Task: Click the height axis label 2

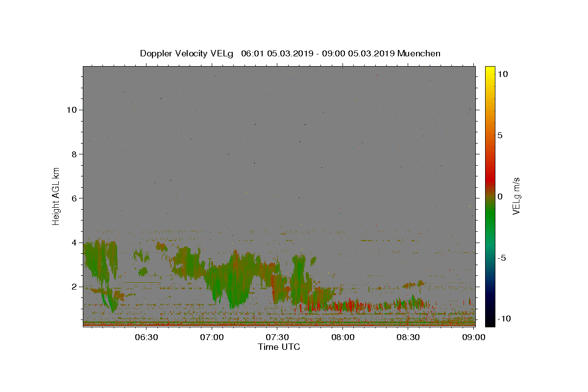Action: [x=73, y=287]
